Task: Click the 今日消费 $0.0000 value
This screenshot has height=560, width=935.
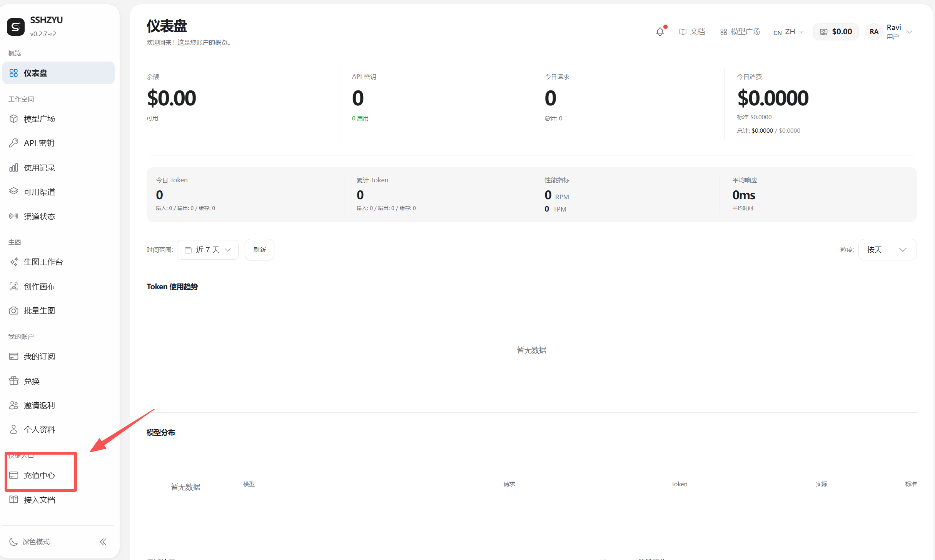Action: (773, 98)
